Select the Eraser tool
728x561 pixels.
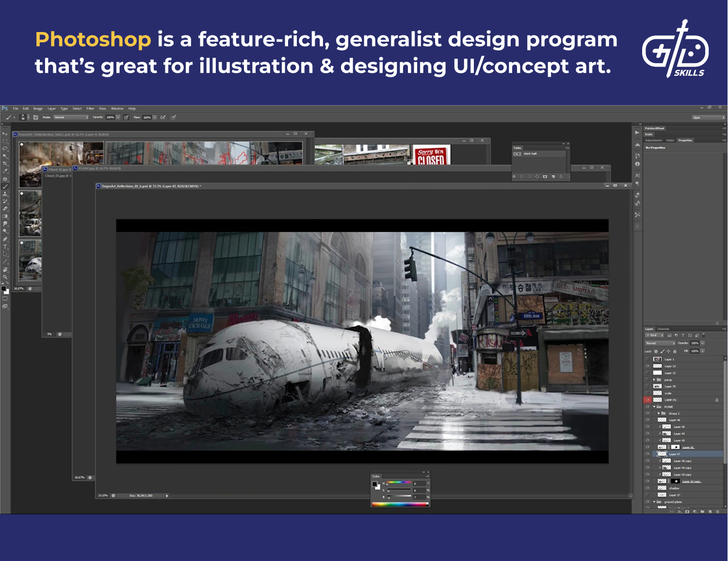tap(5, 208)
